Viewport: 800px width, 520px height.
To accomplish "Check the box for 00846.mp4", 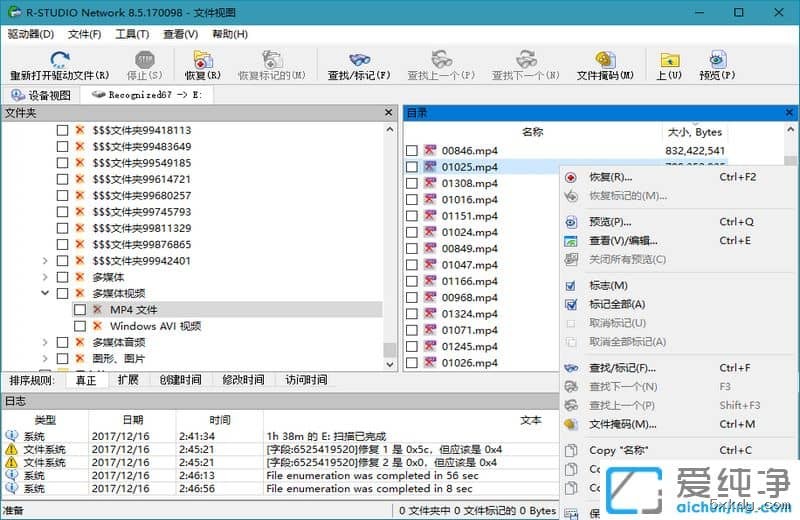I will (412, 151).
